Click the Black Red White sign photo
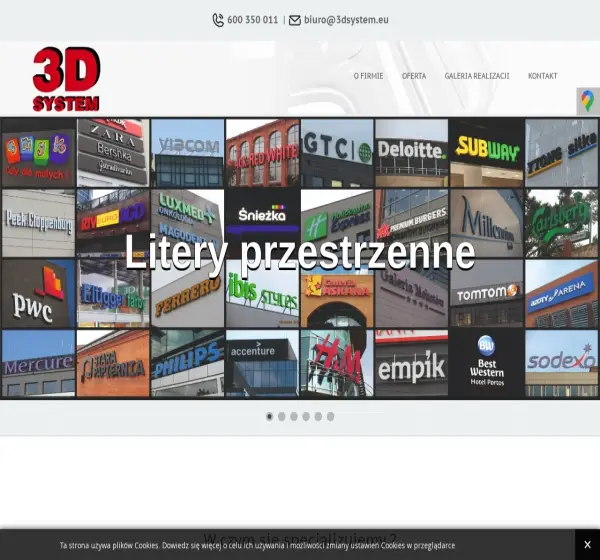The image size is (600, 560). [x=262, y=153]
